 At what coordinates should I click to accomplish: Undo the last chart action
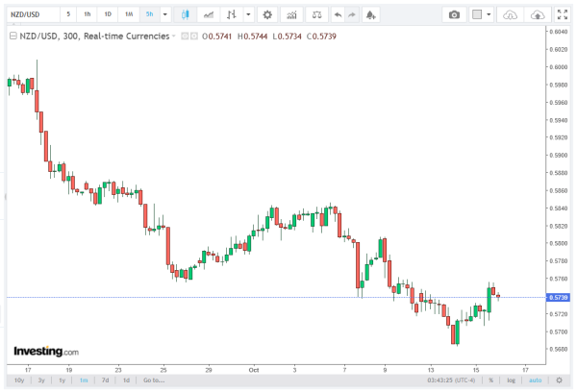336,15
